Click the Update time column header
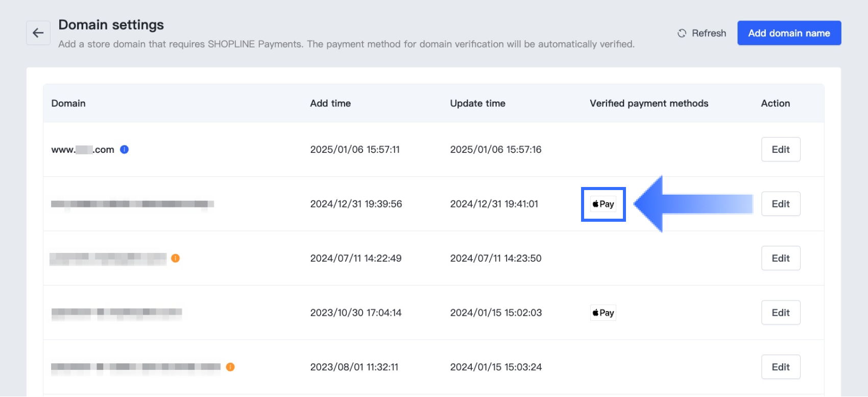 click(477, 103)
